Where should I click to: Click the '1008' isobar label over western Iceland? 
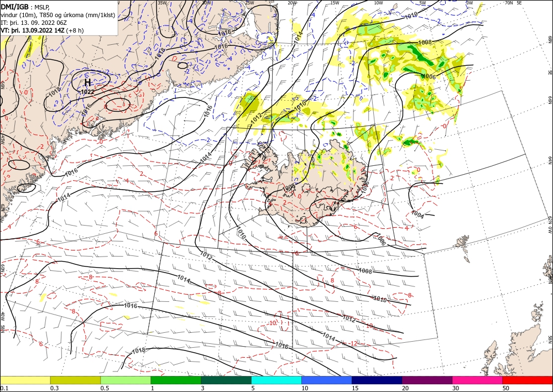(289, 187)
